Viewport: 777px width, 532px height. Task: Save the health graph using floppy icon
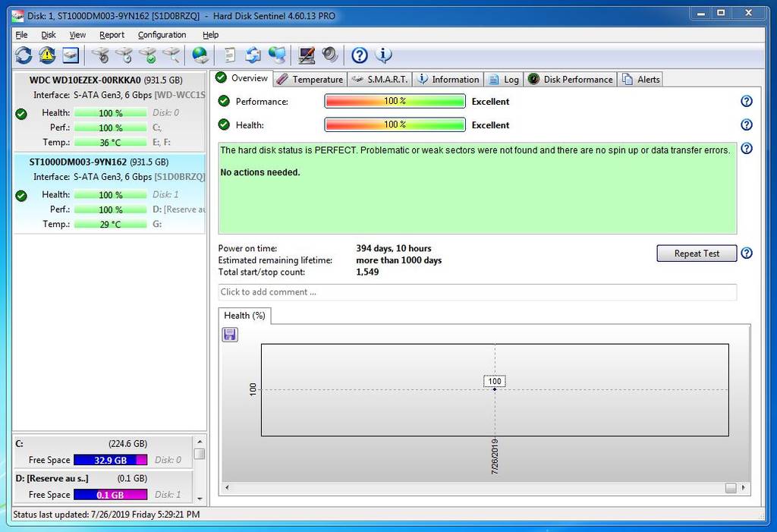click(230, 335)
